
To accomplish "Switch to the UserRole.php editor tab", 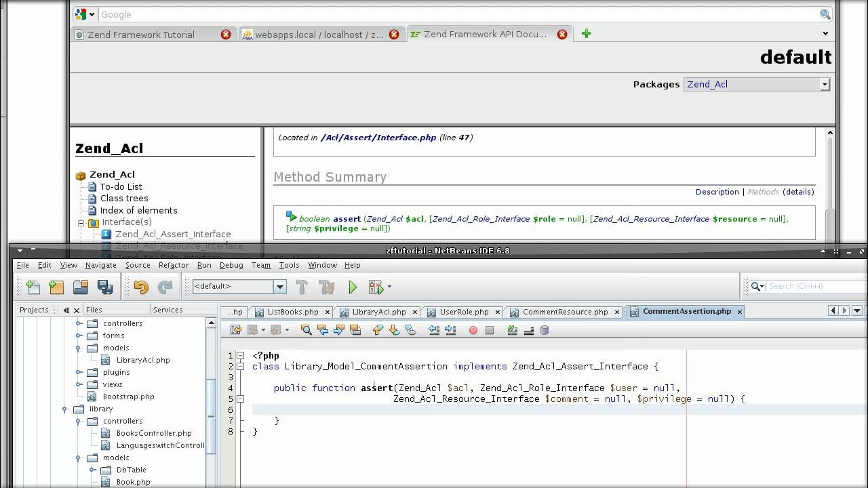I will 464,312.
